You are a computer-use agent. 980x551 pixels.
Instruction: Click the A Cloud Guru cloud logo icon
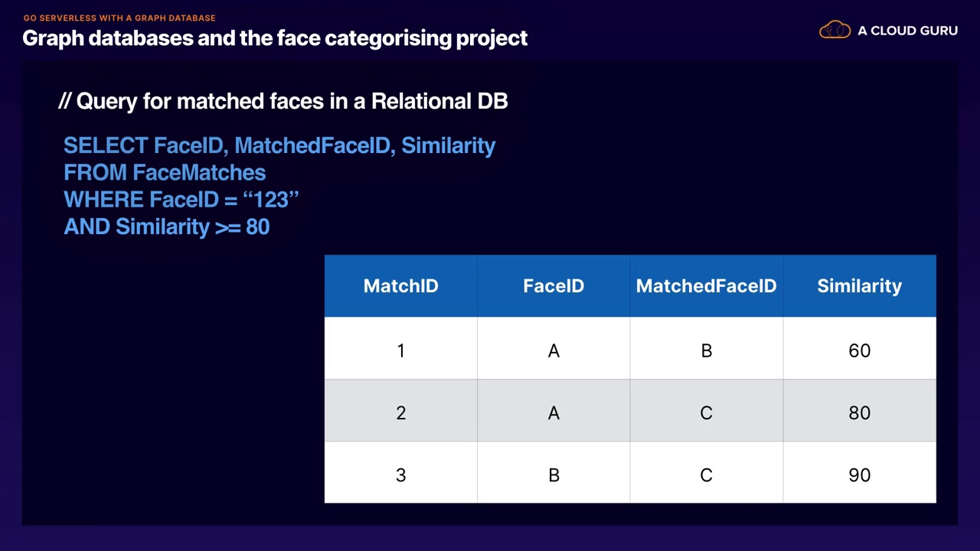tap(835, 31)
